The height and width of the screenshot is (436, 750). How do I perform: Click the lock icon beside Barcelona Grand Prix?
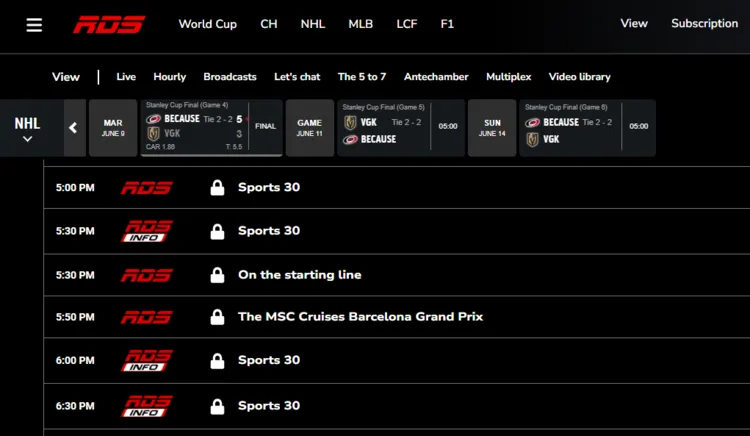tap(217, 317)
